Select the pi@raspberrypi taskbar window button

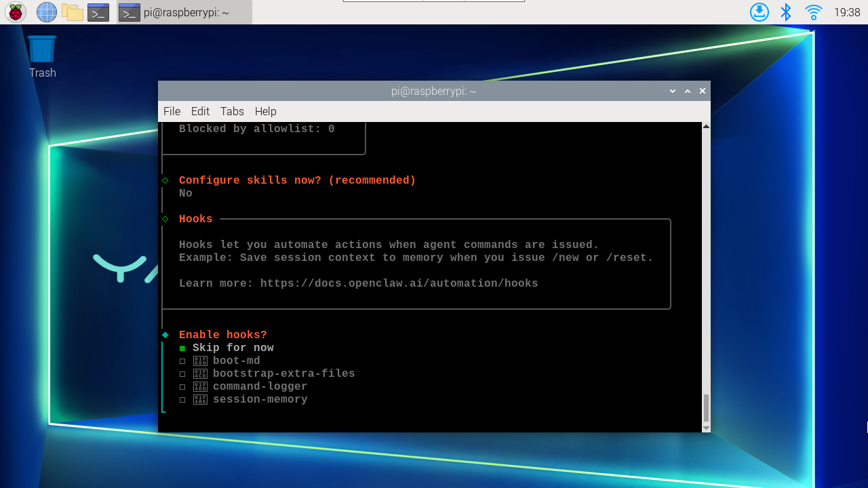(x=184, y=12)
